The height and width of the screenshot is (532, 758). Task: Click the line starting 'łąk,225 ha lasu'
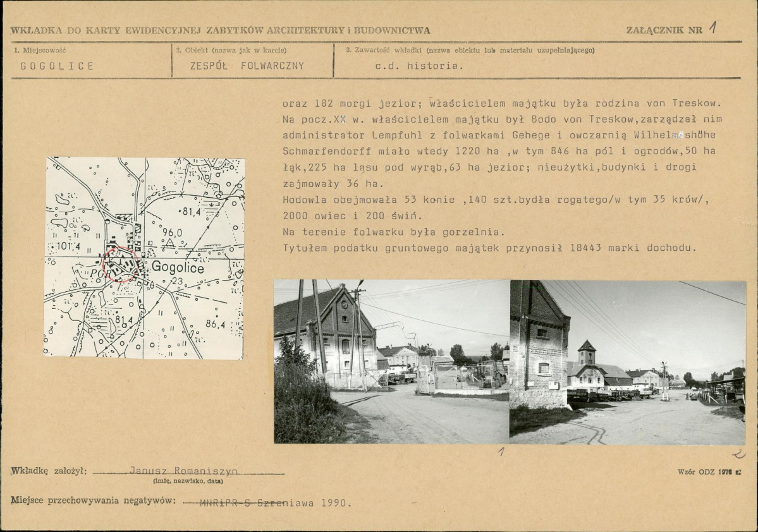tap(490, 167)
